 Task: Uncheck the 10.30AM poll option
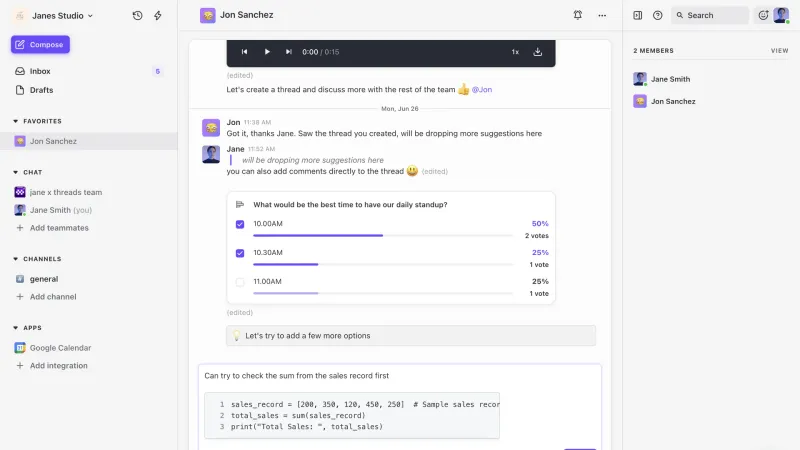click(240, 253)
